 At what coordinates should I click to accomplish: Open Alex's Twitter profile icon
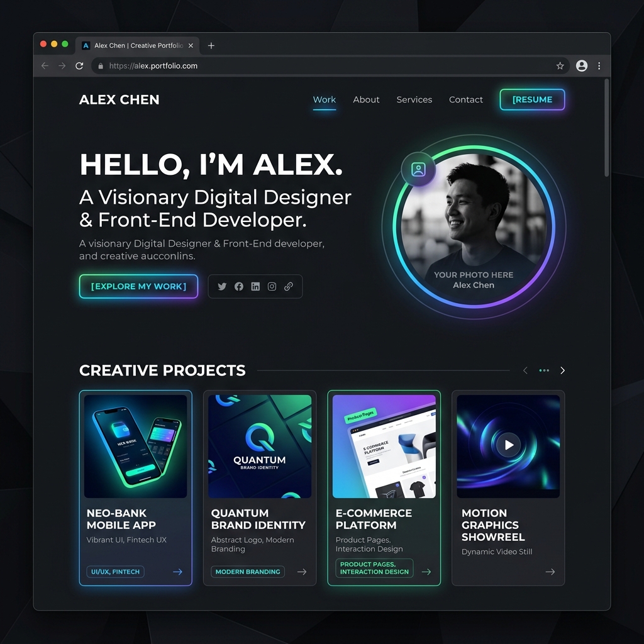pos(222,286)
